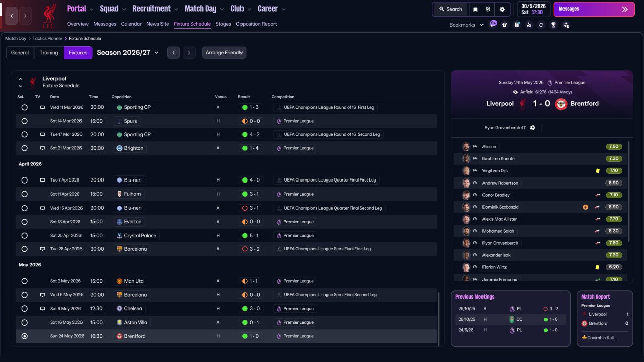Select the Fulham fixture radio button
This screenshot has height=362, width=644.
[24, 194]
